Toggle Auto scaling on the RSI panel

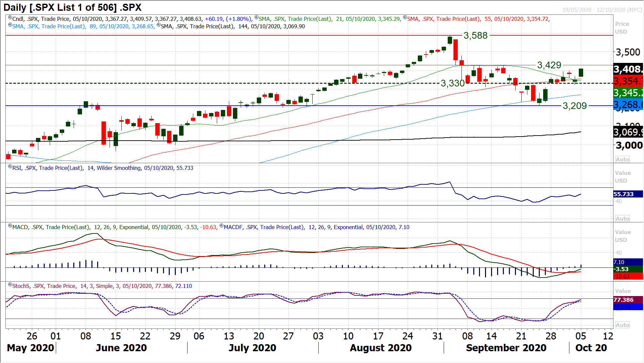click(x=622, y=219)
